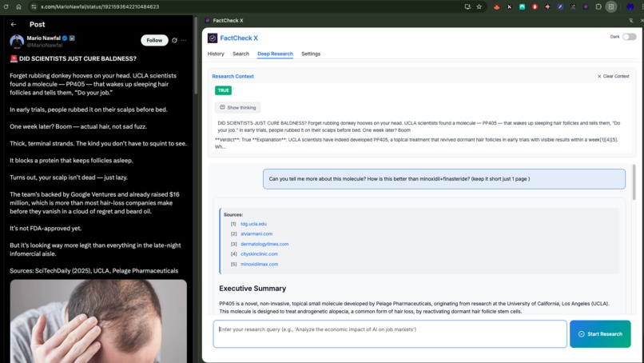
Task: Click the research query input field
Action: pyautogui.click(x=390, y=333)
